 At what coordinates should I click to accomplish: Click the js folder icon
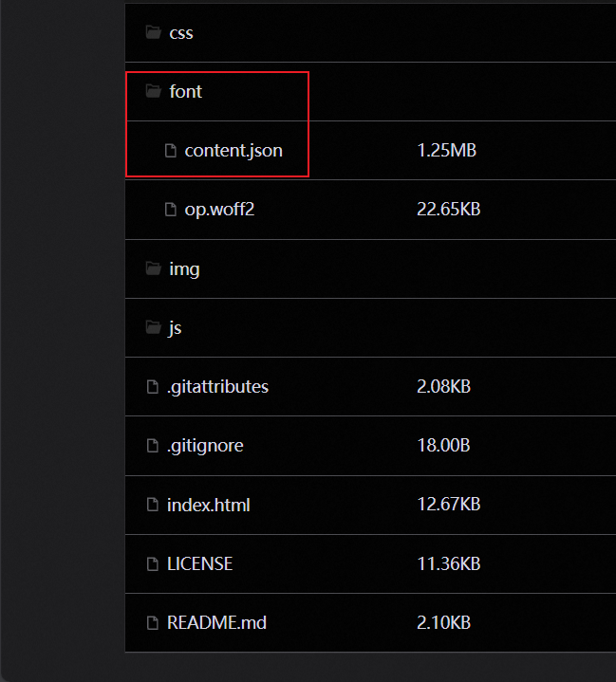[153, 327]
